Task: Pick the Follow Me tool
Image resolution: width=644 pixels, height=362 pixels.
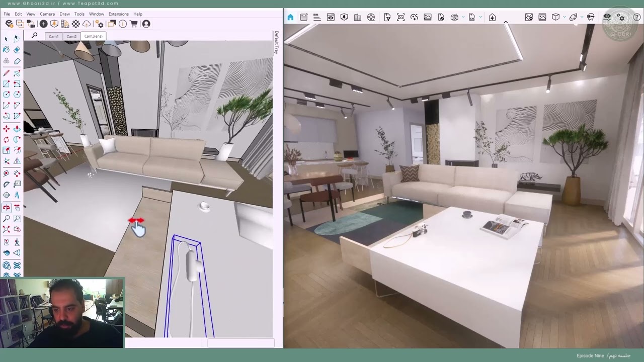Action: [17, 139]
